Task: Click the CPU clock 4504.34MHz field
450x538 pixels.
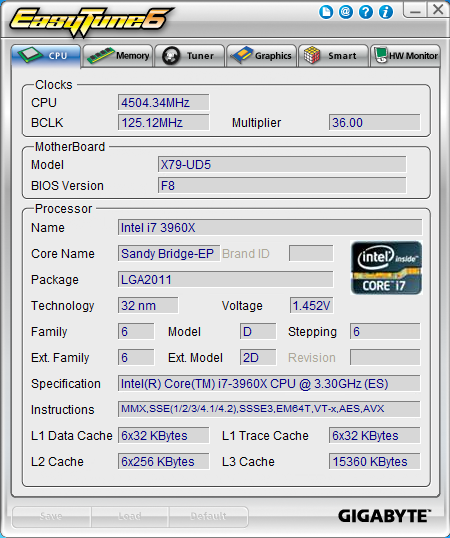Action: pyautogui.click(x=164, y=102)
